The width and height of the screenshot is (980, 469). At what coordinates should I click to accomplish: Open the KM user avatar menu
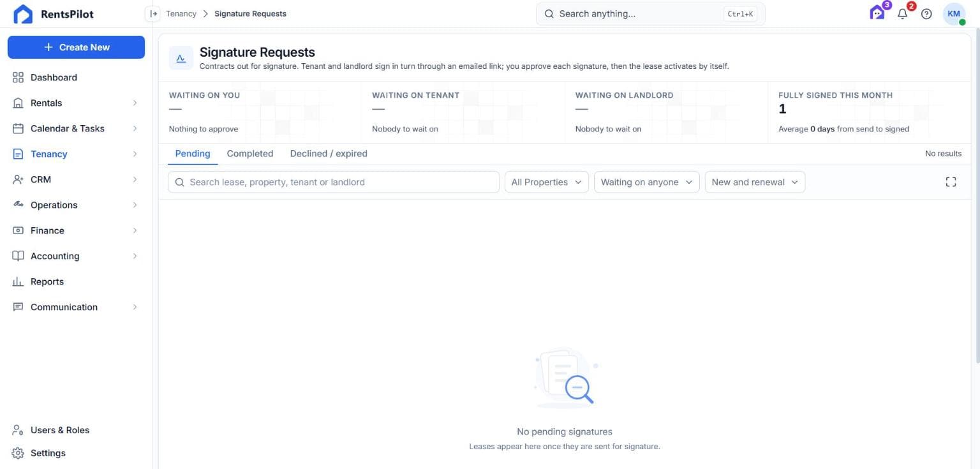point(954,13)
